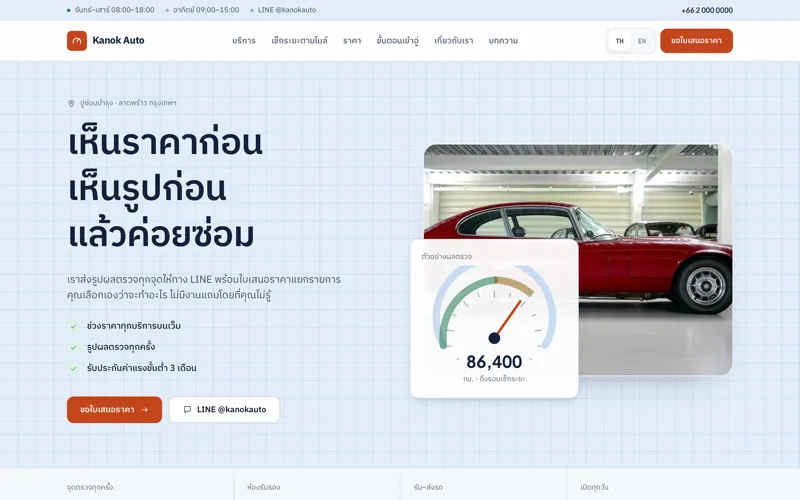This screenshot has width=800, height=500.
Task: Click the arrow icon in hero quote button
Action: tap(145, 410)
